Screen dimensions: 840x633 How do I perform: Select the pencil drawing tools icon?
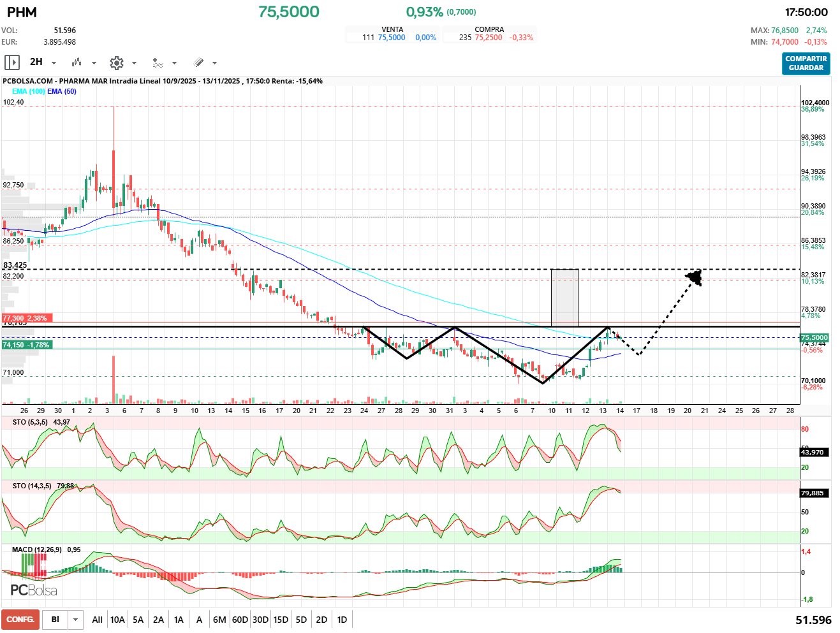(198, 62)
